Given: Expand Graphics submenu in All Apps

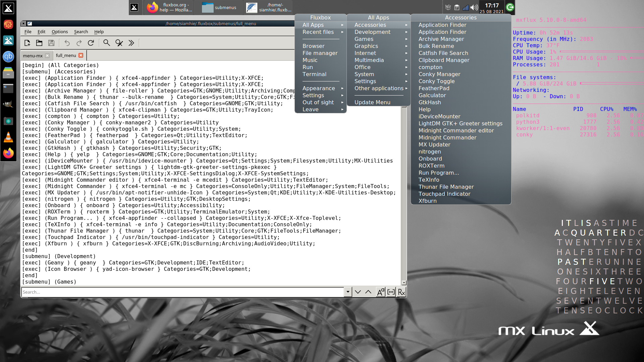Looking at the screenshot, I should click(379, 46).
